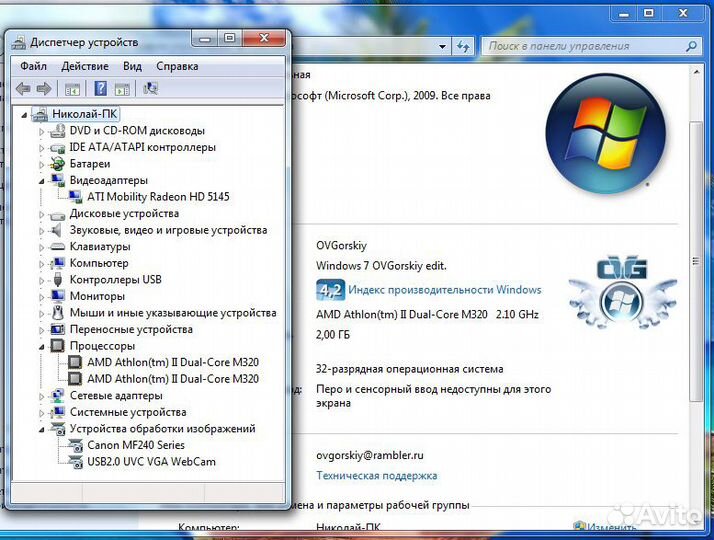Click the control panel vertical scrollbar
Screen dimensions: 714x540
click(x=695, y=261)
